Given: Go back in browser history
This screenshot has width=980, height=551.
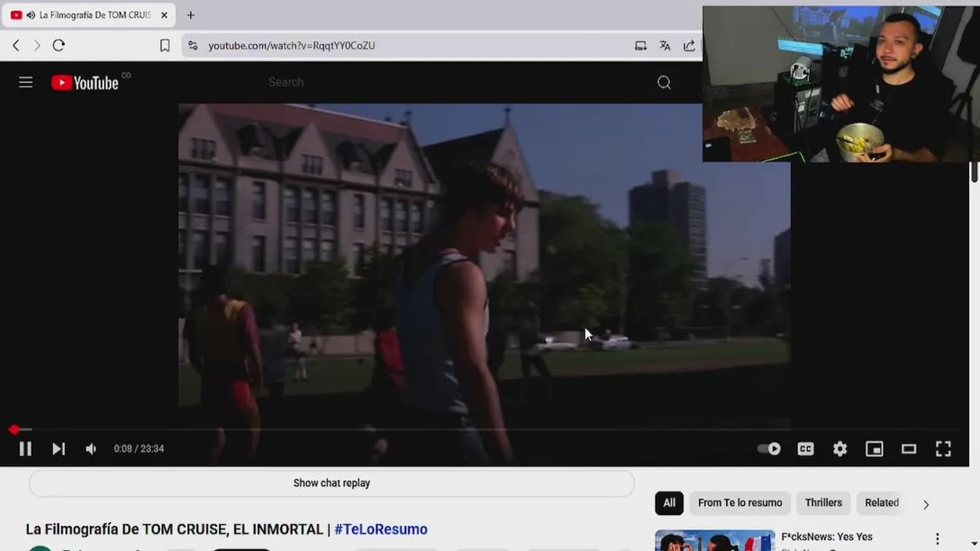Looking at the screenshot, I should pyautogui.click(x=16, y=46).
